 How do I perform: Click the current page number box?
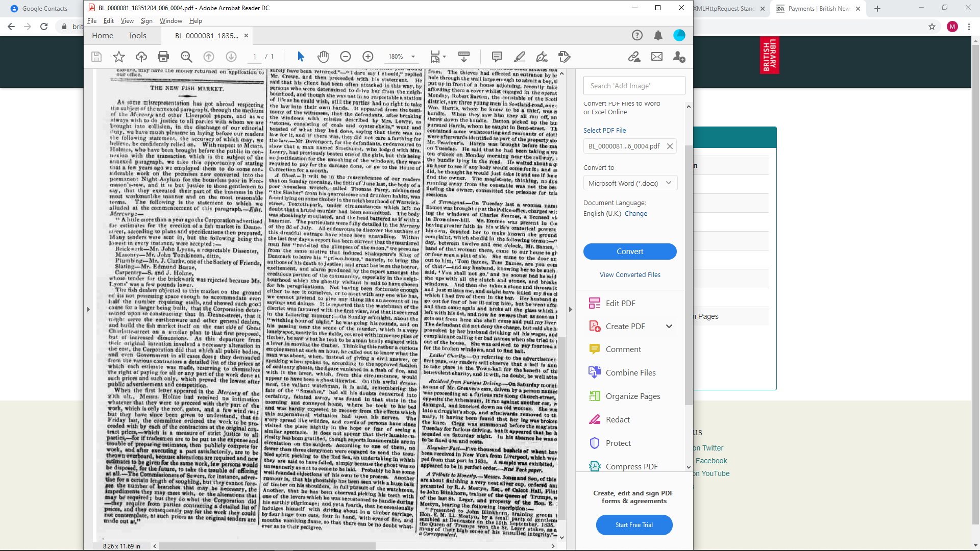click(x=255, y=57)
